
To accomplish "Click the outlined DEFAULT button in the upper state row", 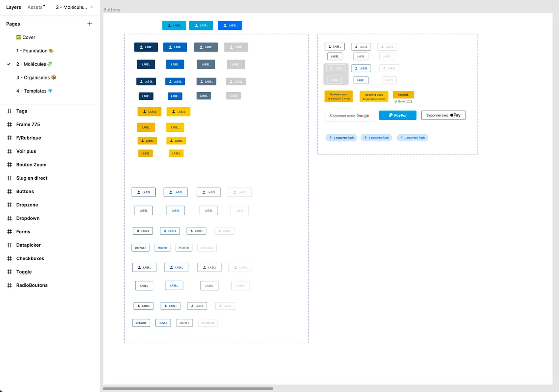I will [141, 248].
